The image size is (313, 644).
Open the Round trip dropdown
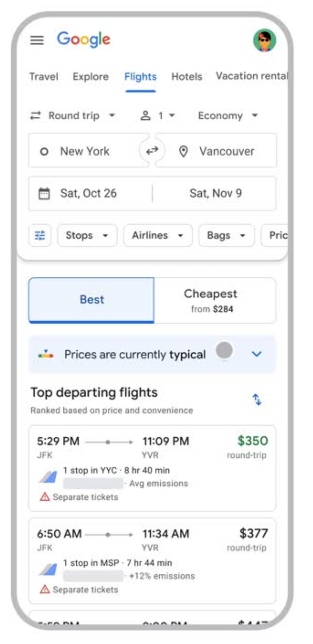tap(73, 116)
